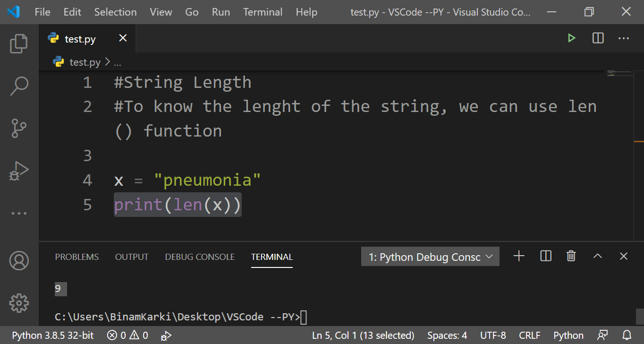Open the Run and Debug view

19,171
